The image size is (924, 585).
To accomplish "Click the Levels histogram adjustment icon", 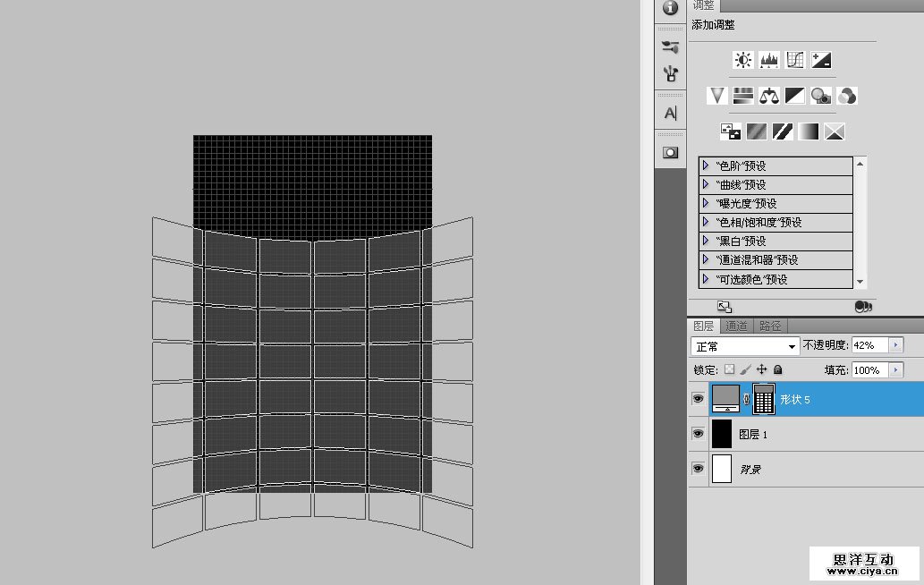I will [x=769, y=60].
